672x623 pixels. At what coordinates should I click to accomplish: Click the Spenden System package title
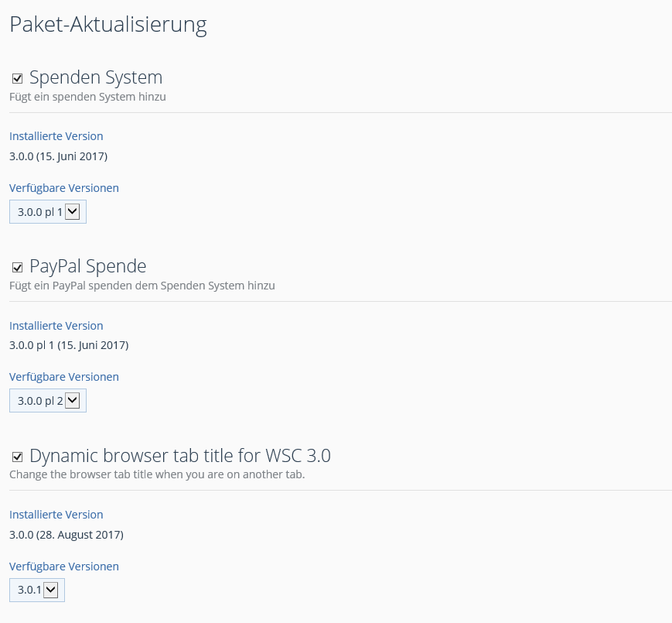95,77
